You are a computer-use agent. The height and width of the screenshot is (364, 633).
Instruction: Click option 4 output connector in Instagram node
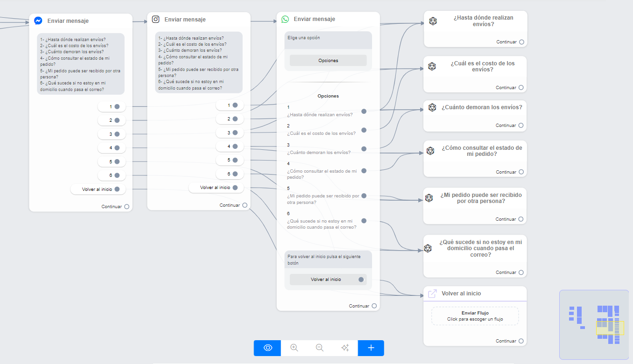click(x=235, y=147)
